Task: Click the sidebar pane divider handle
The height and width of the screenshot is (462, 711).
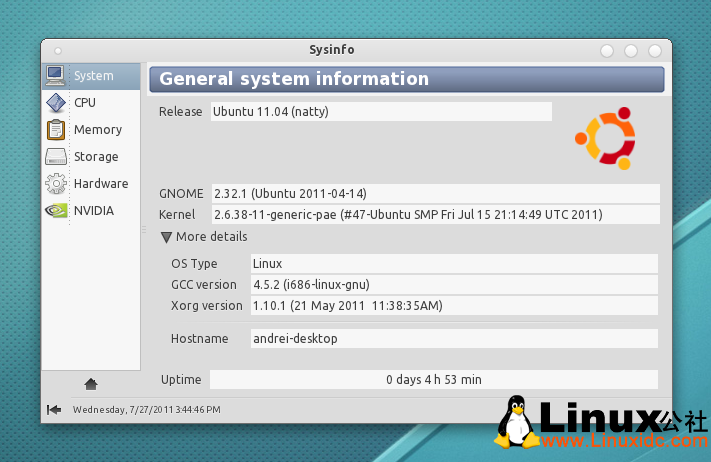Action: point(143,230)
